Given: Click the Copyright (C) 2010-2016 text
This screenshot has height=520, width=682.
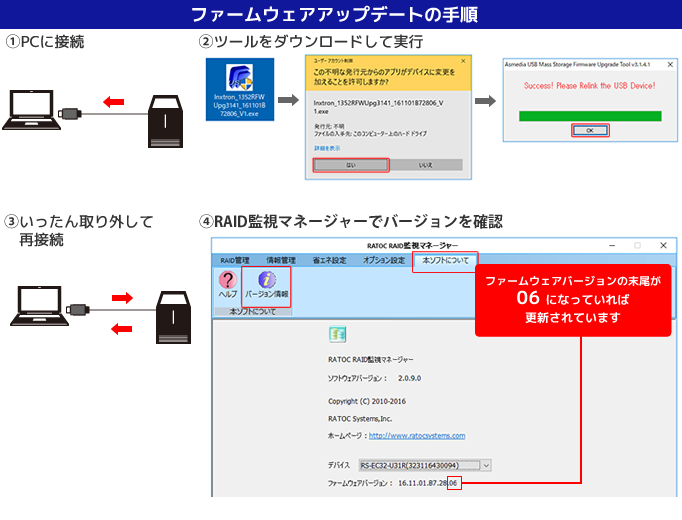Looking at the screenshot, I should click(367, 401).
